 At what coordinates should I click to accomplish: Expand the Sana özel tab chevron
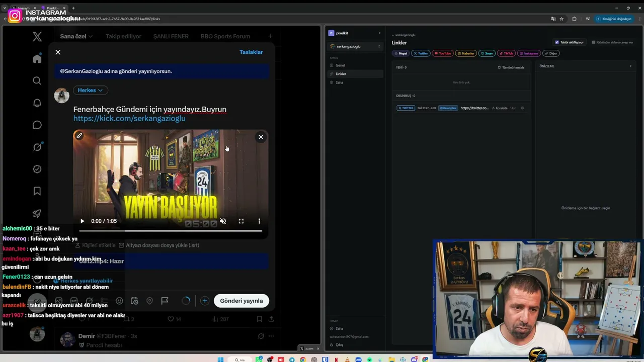[x=91, y=36]
